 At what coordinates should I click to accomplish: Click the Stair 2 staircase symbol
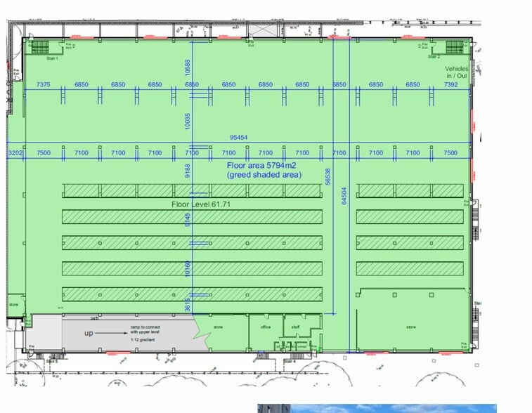point(455,47)
